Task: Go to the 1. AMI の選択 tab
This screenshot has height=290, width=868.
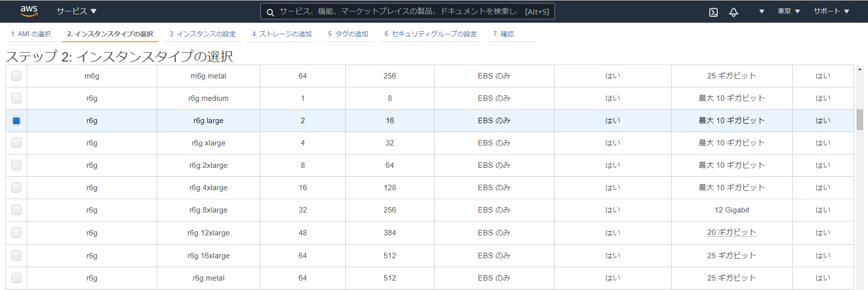Action: pyautogui.click(x=31, y=34)
